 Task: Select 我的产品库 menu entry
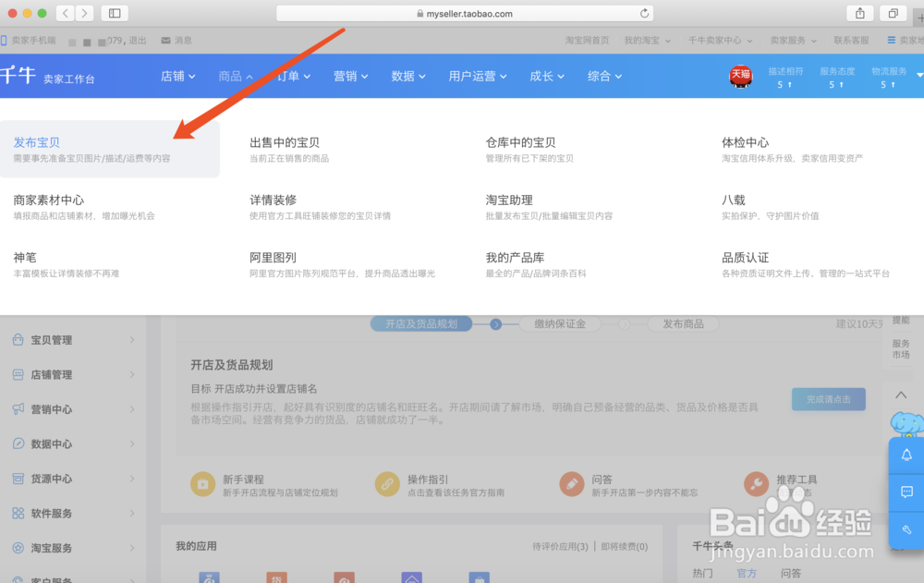[x=515, y=258]
